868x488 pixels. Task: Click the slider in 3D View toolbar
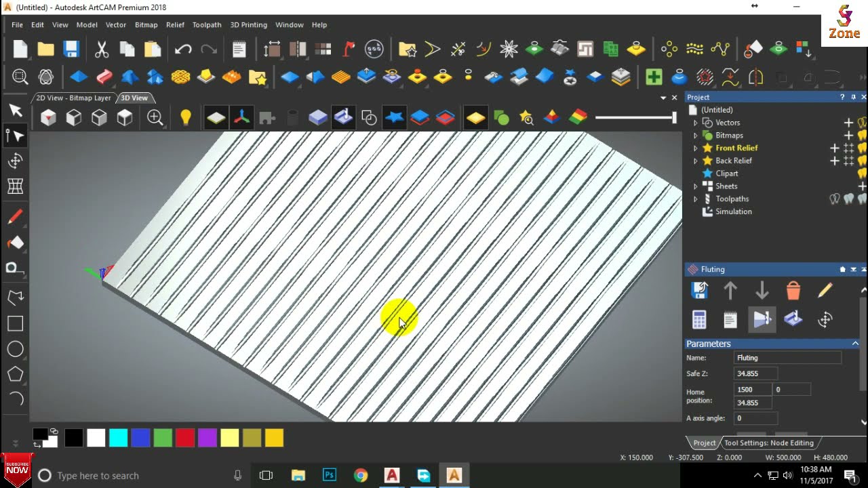(x=635, y=118)
